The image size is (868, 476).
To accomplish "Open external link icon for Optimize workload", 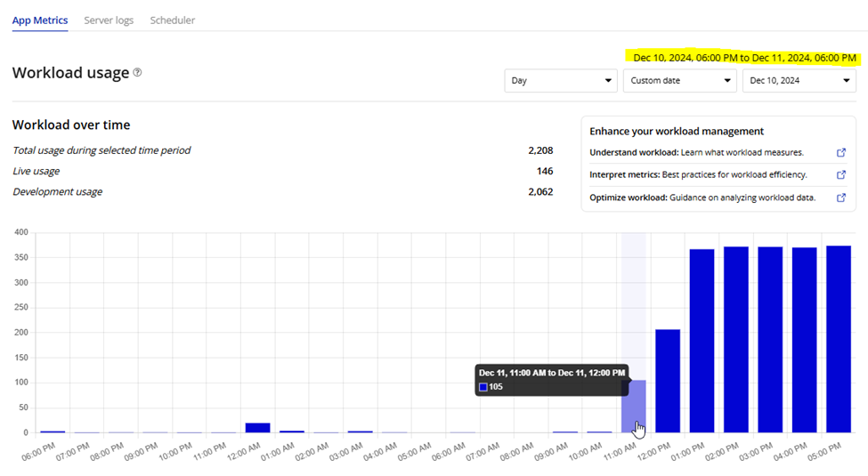I will 841,198.
